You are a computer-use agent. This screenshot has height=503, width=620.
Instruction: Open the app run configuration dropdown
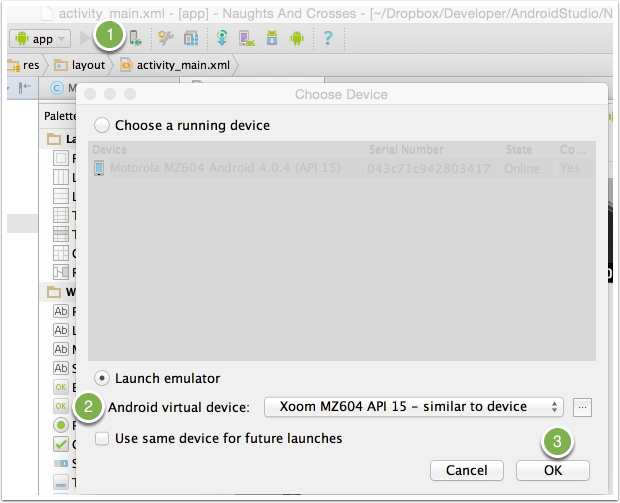pos(39,39)
